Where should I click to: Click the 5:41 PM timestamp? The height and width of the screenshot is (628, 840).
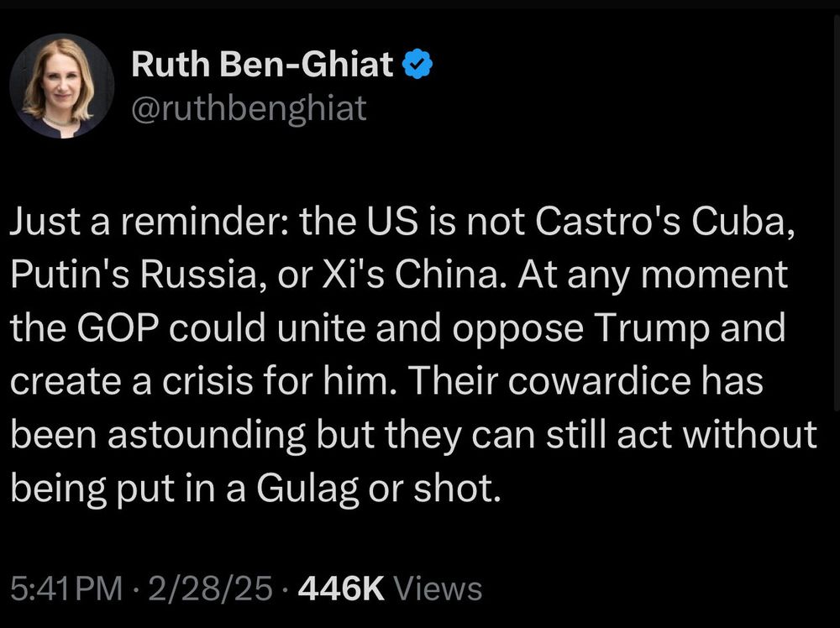pyautogui.click(x=66, y=589)
